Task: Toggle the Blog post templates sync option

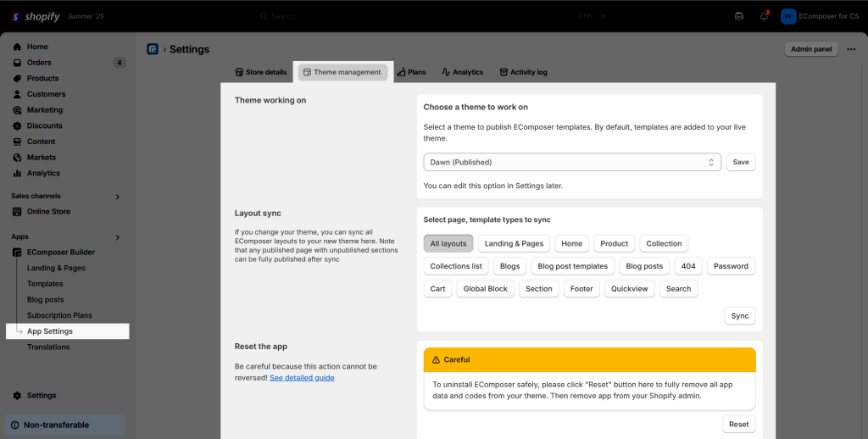Action: 573,266
